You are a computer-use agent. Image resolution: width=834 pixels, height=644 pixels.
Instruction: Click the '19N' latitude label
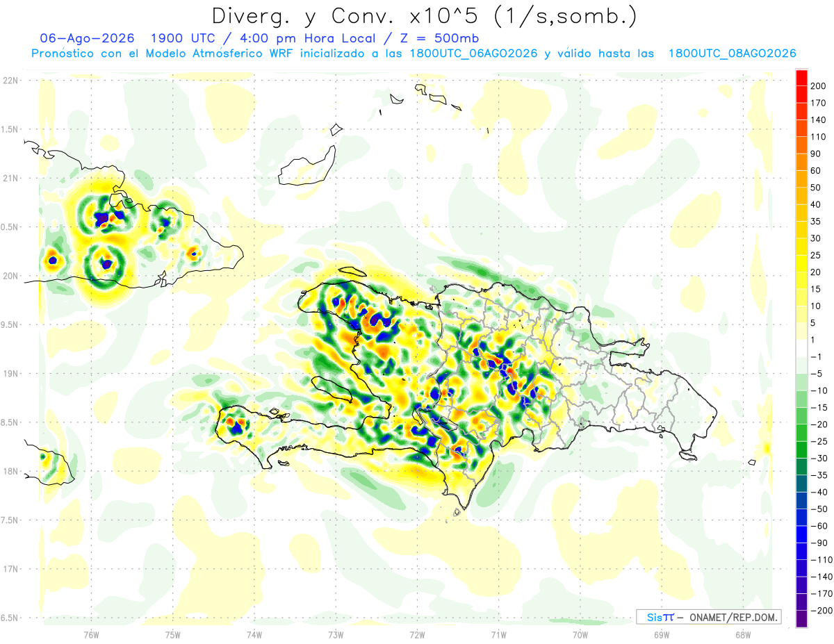pyautogui.click(x=10, y=374)
